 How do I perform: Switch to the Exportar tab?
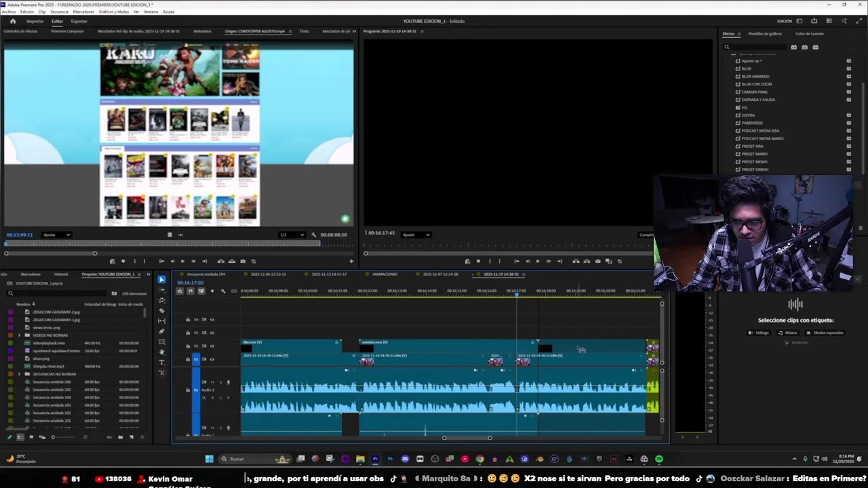(x=79, y=21)
